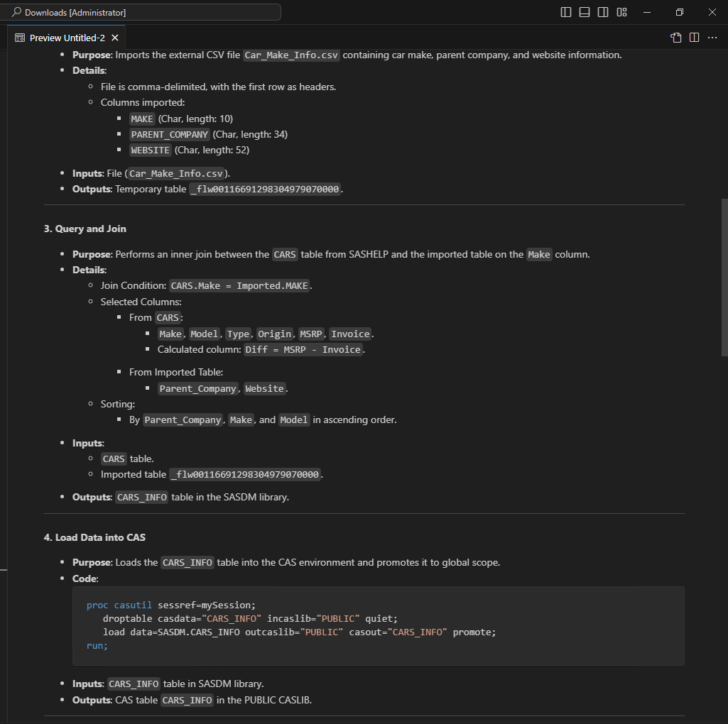This screenshot has width=728, height=724.
Task: Toggle the secondary sidebar visibility
Action: pyautogui.click(x=602, y=12)
